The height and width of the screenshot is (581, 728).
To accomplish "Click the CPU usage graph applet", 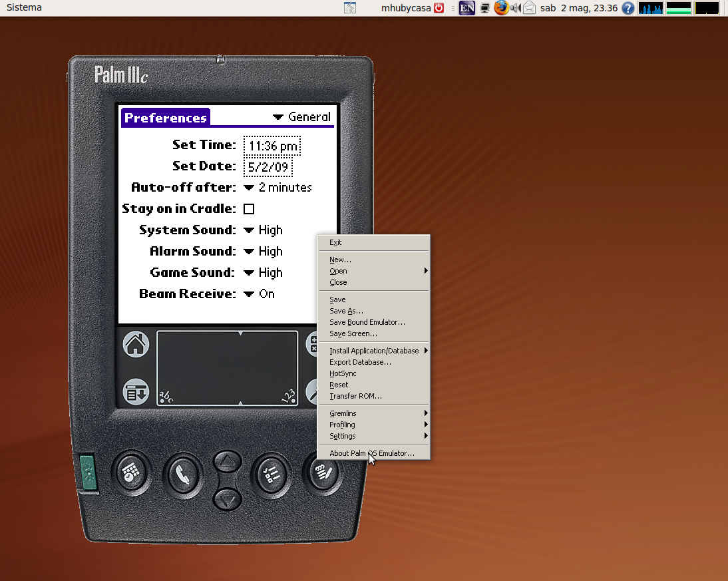I will [x=650, y=8].
